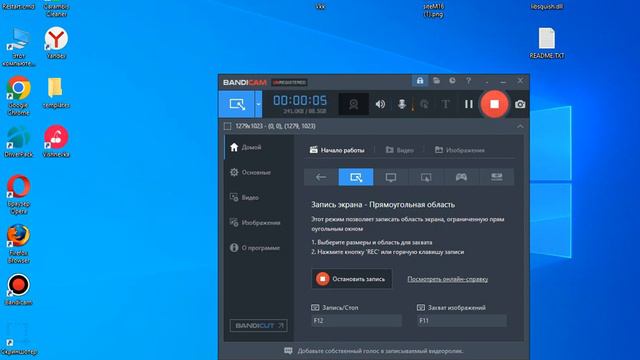Click the back arrow mode button

(321, 177)
